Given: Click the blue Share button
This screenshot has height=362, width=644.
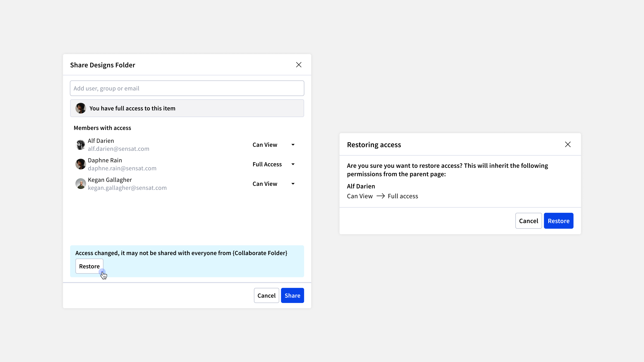Looking at the screenshot, I should point(292,295).
